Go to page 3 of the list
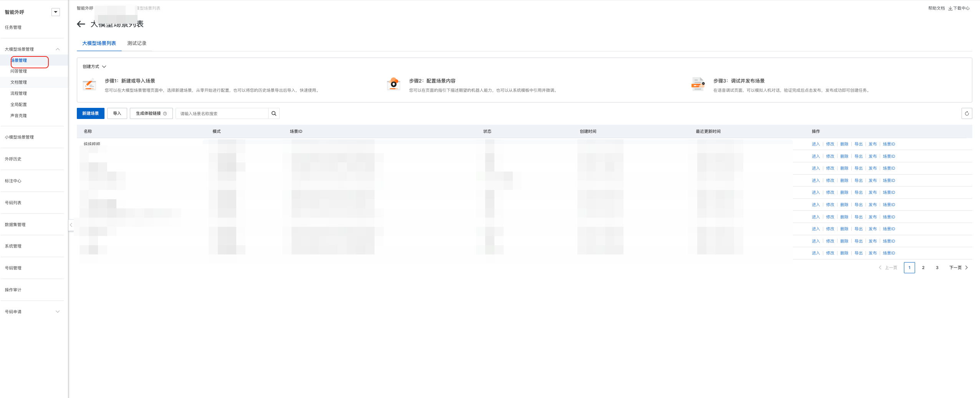The width and height of the screenshot is (980, 398). (x=937, y=268)
